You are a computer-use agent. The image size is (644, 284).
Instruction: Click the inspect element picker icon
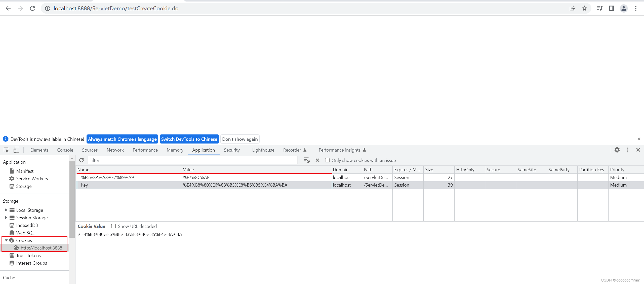[x=6, y=150]
